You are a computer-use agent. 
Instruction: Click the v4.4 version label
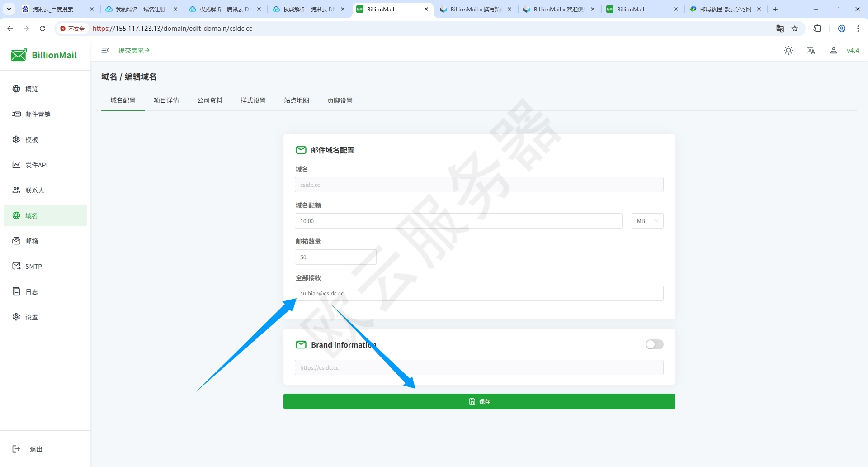853,51
